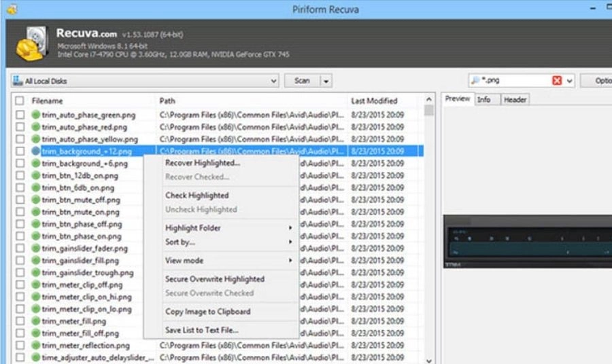Click green status dot for trim_meter_clip_on_lo.png
612x364 pixels.
point(36,309)
